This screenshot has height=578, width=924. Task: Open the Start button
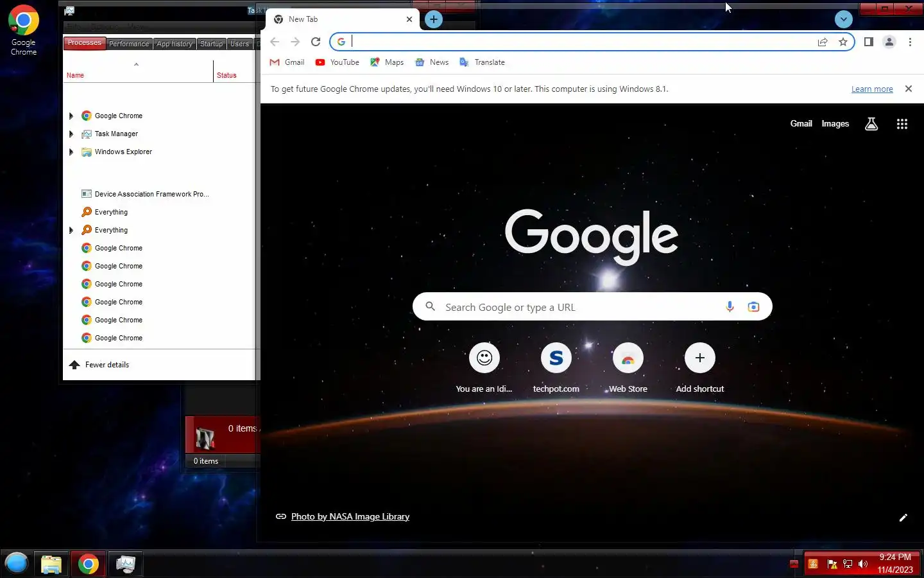17,563
